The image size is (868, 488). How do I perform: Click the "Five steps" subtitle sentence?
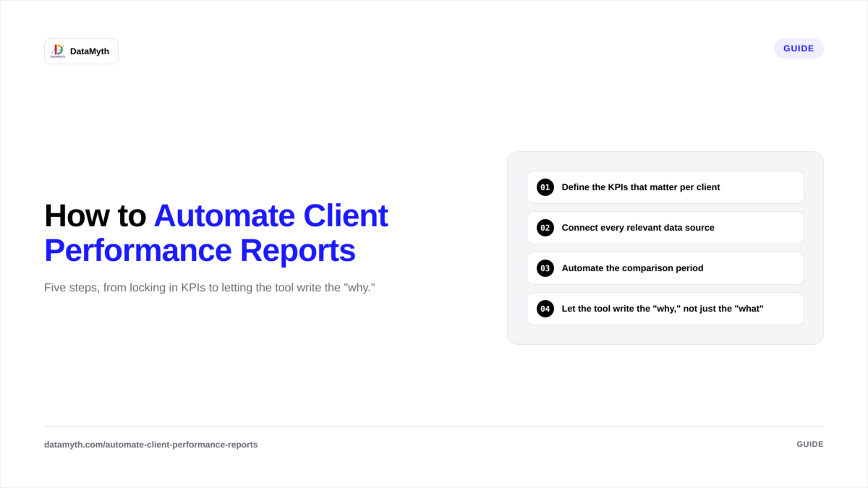(x=210, y=288)
